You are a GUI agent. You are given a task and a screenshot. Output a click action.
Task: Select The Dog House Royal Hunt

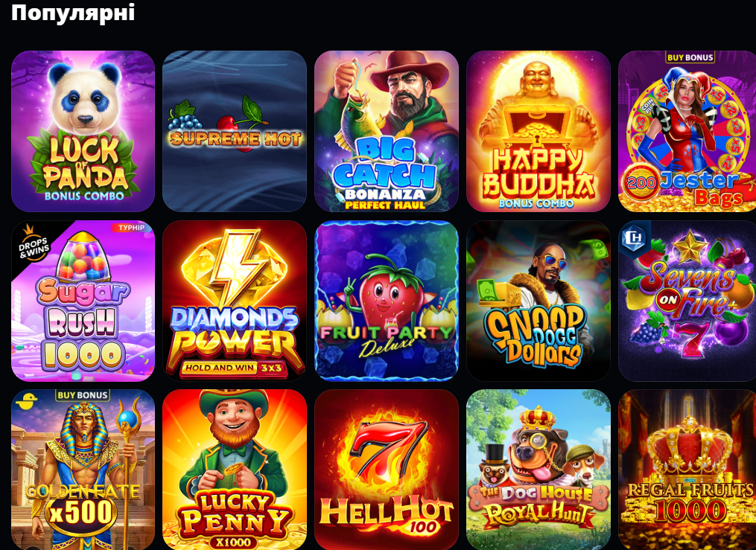pyautogui.click(x=538, y=470)
